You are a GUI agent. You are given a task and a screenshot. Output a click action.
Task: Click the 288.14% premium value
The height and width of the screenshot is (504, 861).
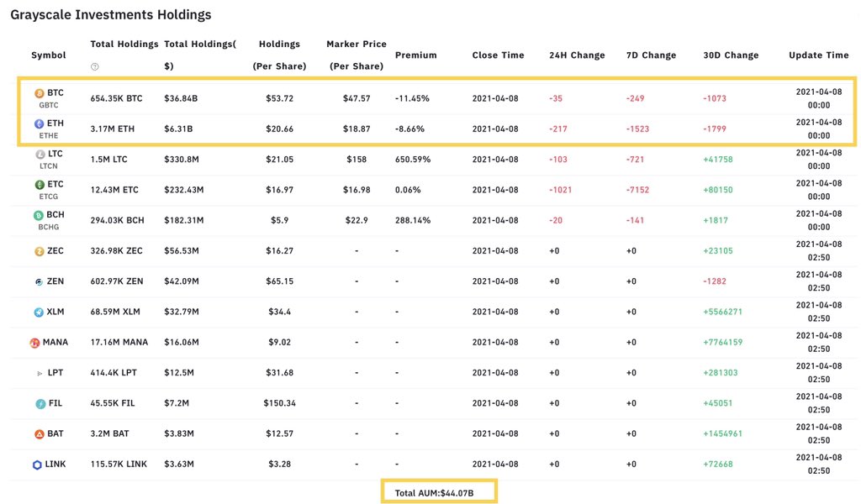(x=412, y=220)
